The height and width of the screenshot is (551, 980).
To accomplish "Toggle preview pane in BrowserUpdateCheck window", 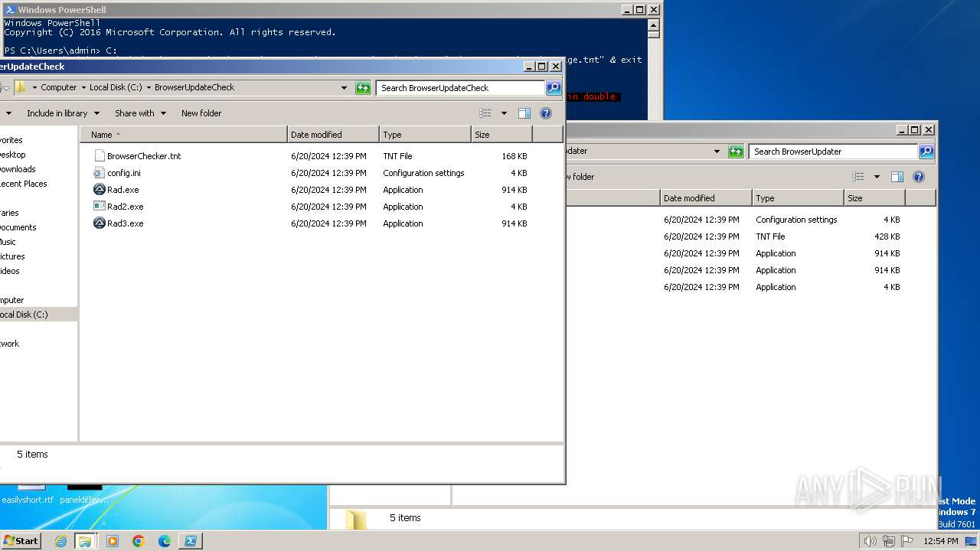I will [x=524, y=113].
